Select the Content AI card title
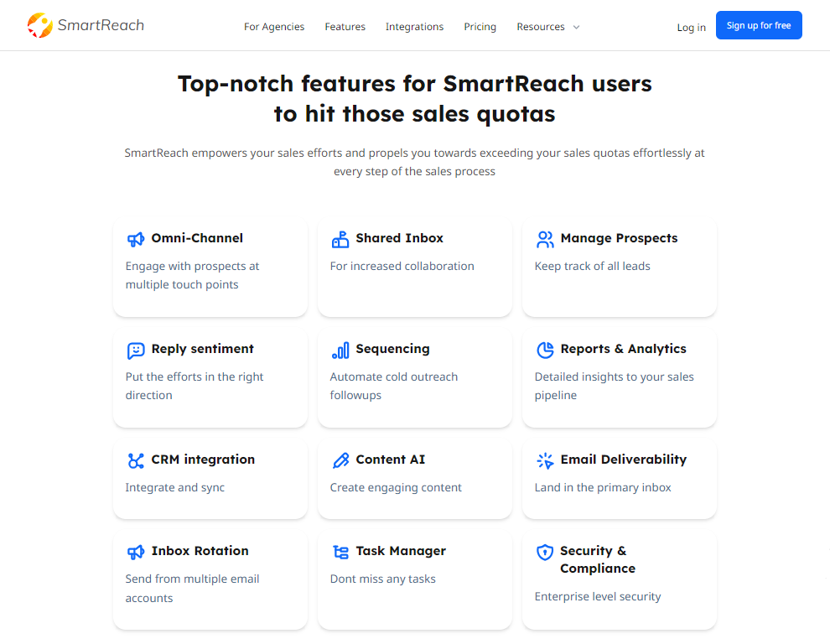 390,460
